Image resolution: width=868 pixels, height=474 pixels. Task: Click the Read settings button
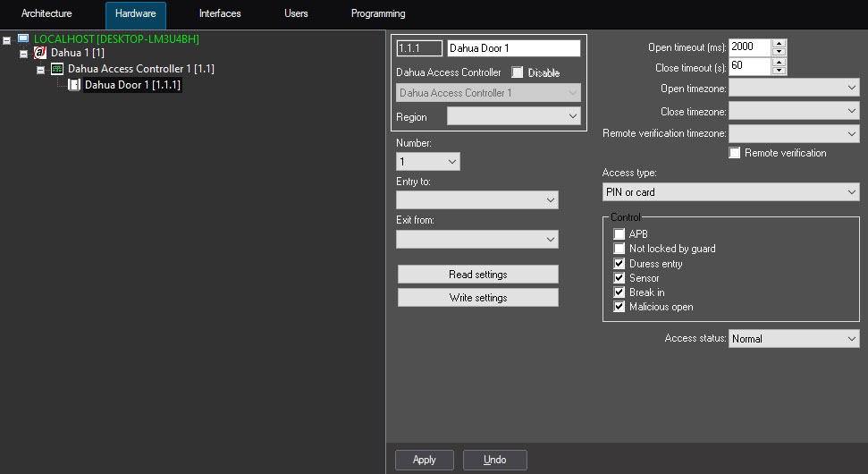click(x=477, y=275)
